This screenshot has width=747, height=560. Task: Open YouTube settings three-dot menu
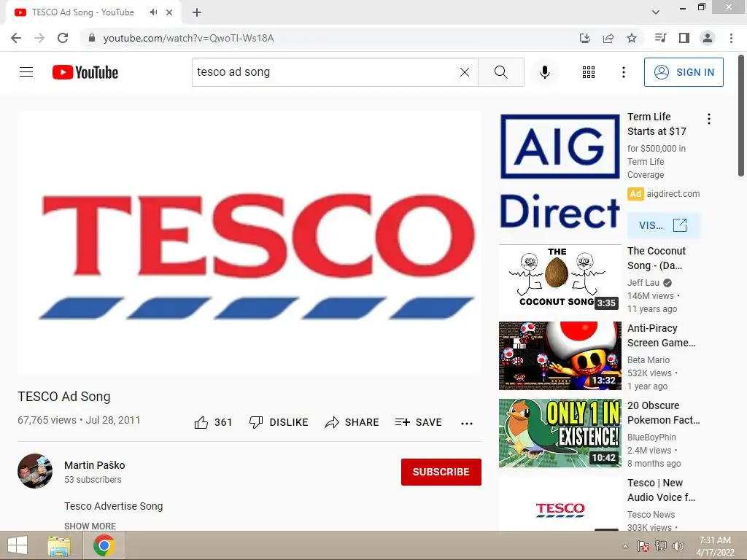pyautogui.click(x=623, y=72)
